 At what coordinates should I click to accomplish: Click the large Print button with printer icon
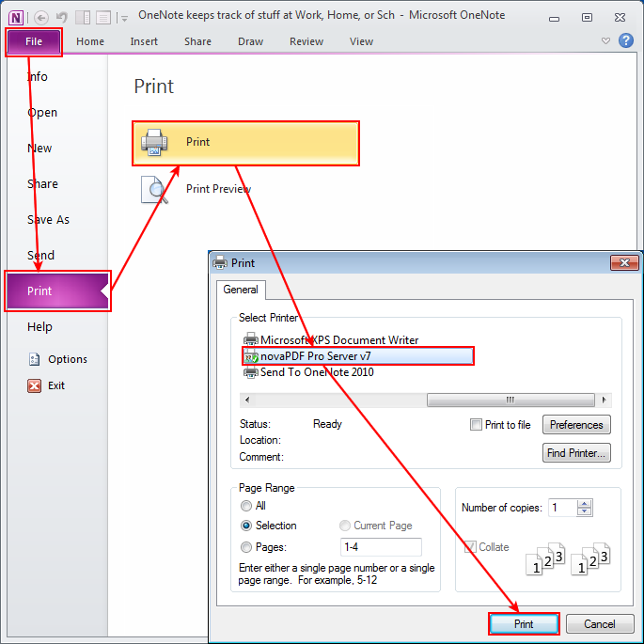coord(245,143)
